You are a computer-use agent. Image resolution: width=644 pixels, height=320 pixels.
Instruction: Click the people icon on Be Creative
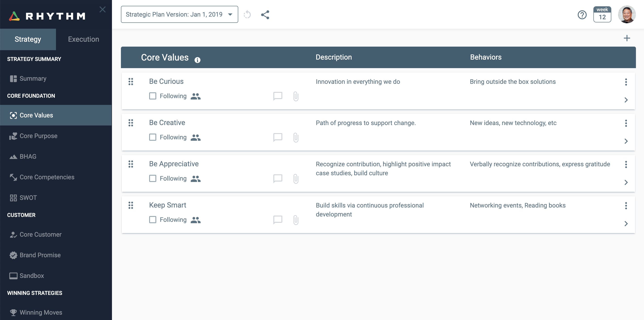tap(195, 137)
